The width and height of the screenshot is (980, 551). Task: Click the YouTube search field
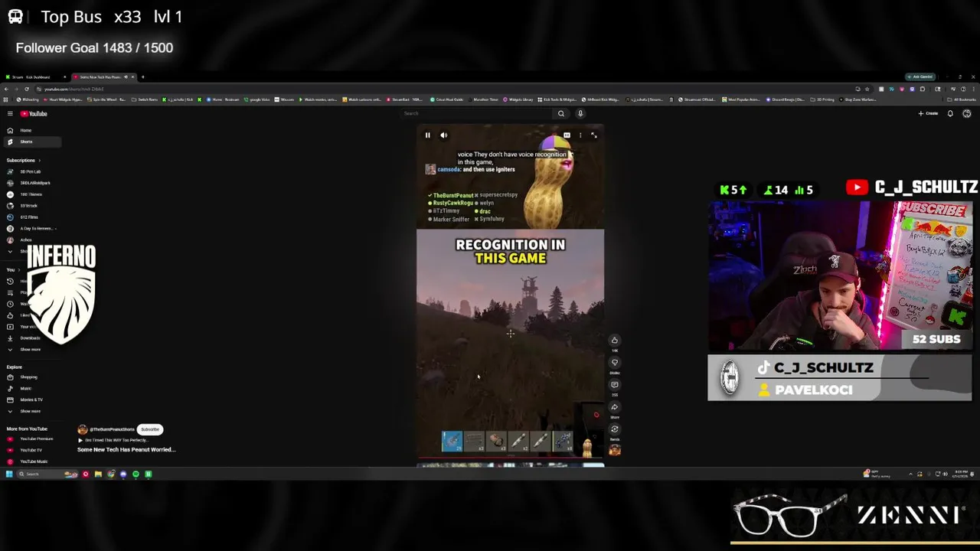tap(478, 113)
